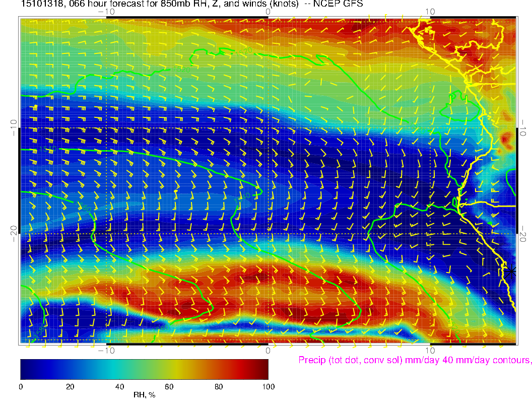Click the '80' tick under the colorbar

(219, 387)
